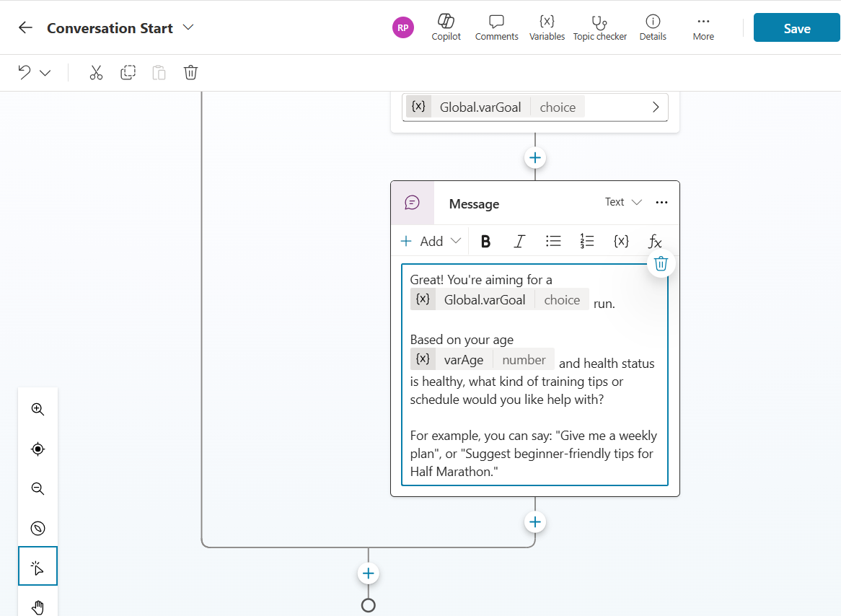Open the Variables panel

(x=547, y=28)
